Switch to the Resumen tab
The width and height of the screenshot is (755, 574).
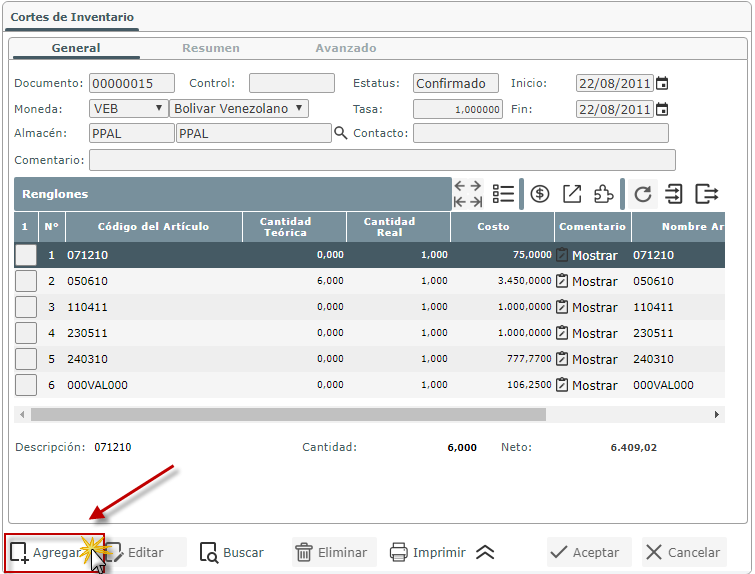tap(211, 48)
